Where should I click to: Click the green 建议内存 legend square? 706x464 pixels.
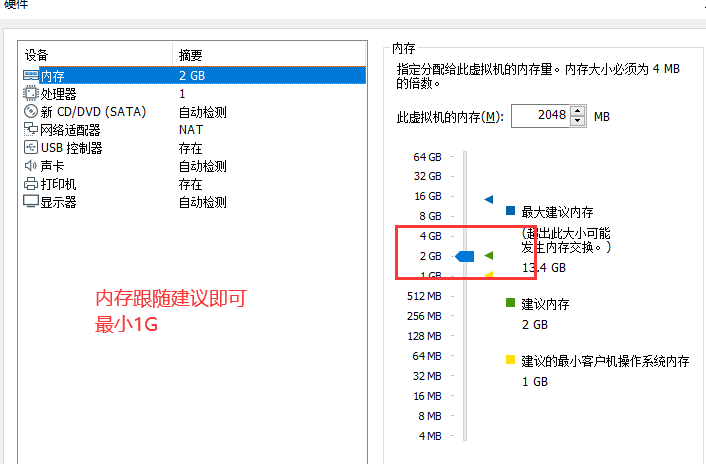click(x=510, y=302)
